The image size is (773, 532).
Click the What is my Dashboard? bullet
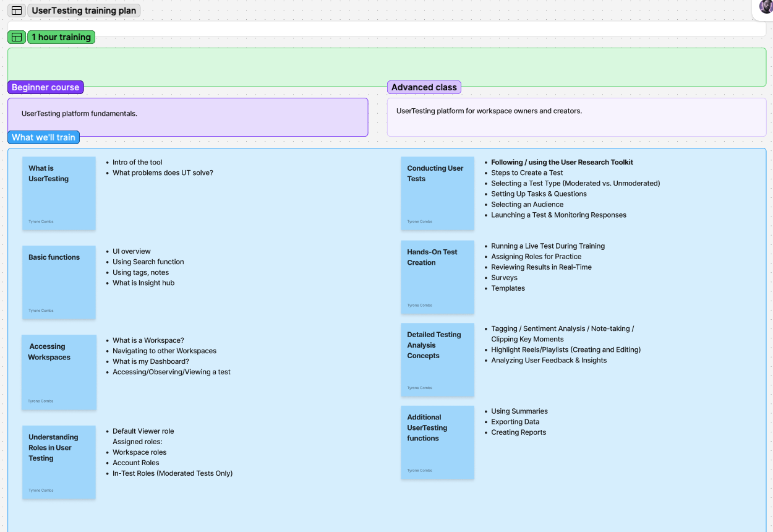tap(151, 361)
